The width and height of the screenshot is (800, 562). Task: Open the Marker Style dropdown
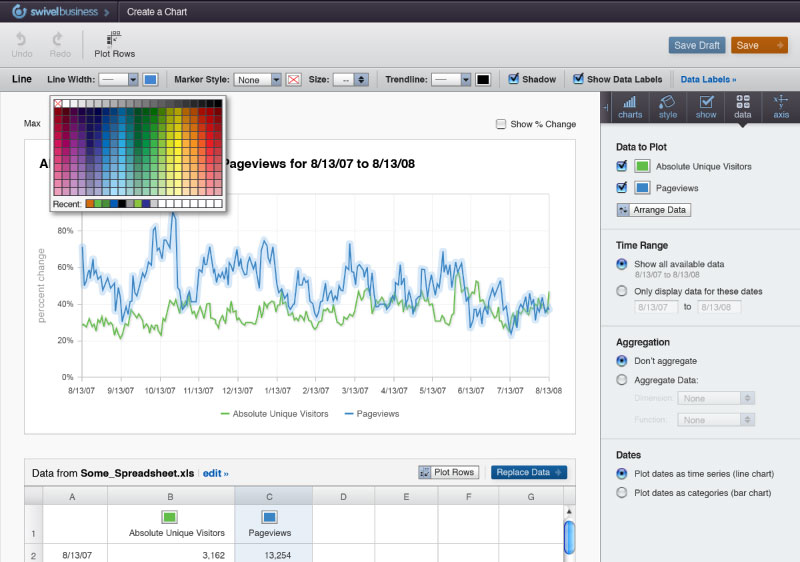tap(258, 79)
